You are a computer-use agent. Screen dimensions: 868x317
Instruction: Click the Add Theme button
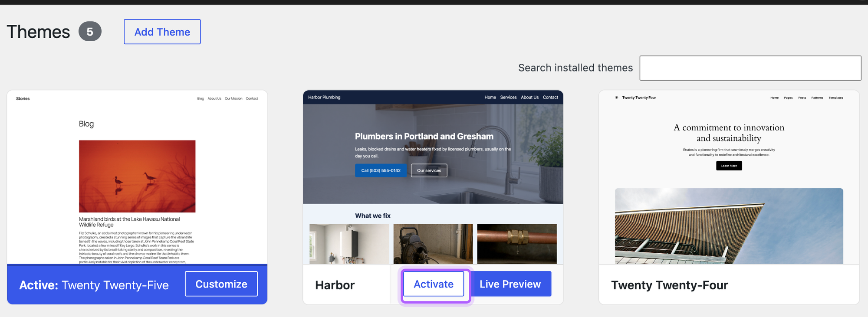coord(162,32)
